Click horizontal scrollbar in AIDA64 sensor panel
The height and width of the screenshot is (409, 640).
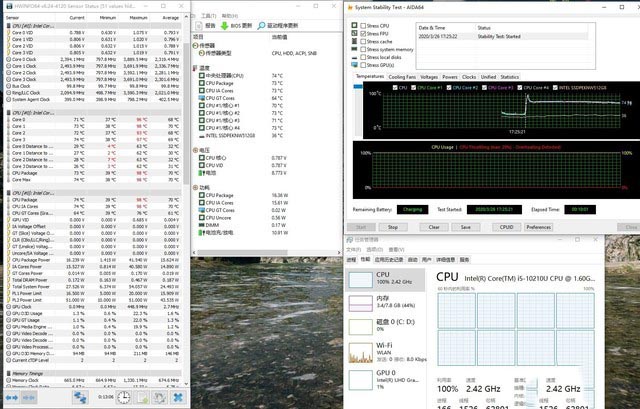click(242, 253)
